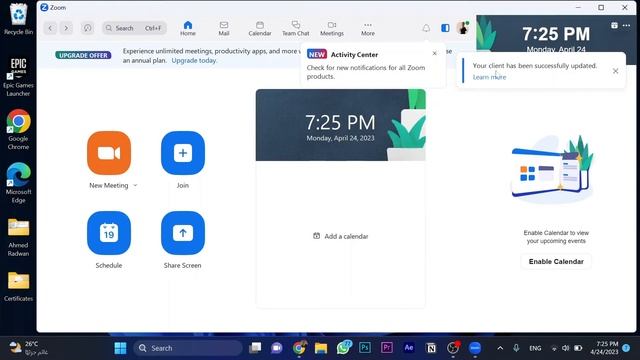Click the profile avatar picture
This screenshot has width=640, height=360.
click(x=463, y=28)
